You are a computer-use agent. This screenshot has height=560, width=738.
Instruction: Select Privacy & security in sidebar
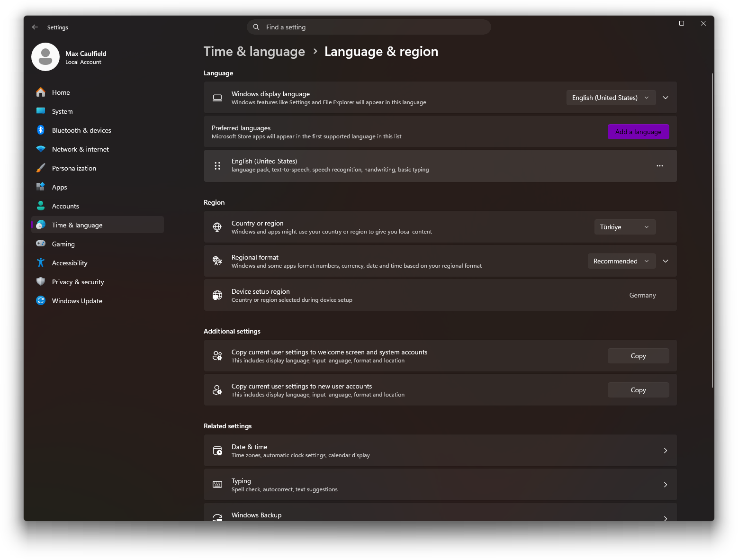click(98, 281)
